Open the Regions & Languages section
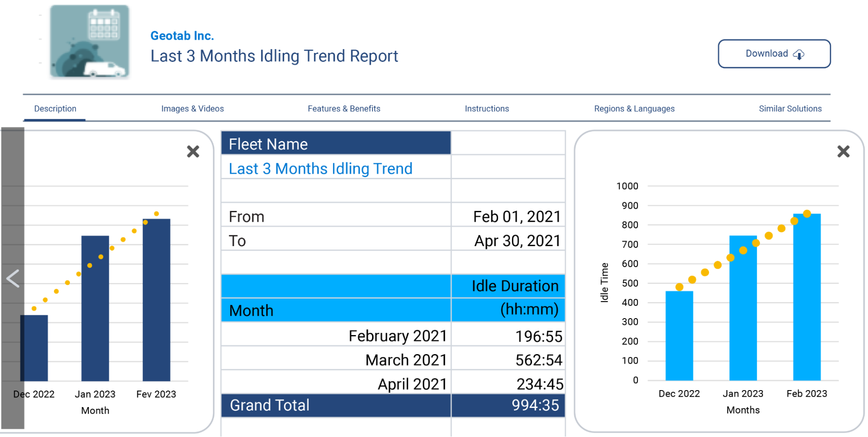The width and height of the screenshot is (868, 437). (x=634, y=108)
